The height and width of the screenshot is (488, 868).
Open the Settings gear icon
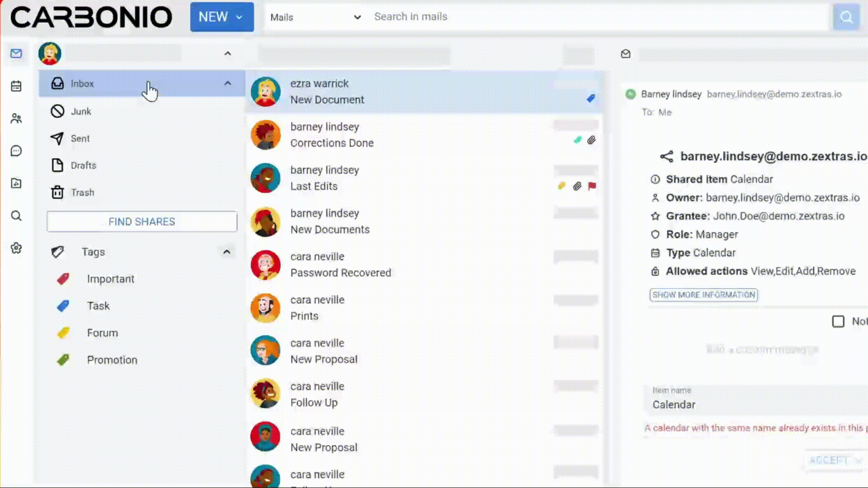coord(16,248)
